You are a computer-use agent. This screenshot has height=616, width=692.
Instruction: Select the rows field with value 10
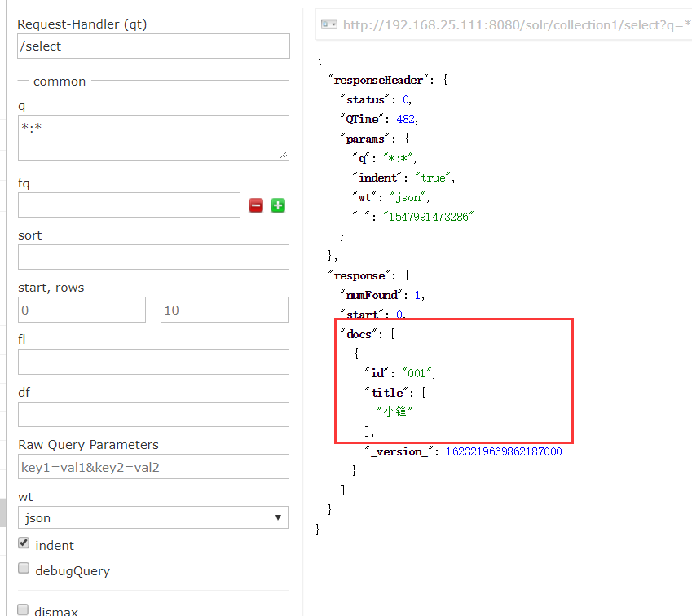[224, 310]
